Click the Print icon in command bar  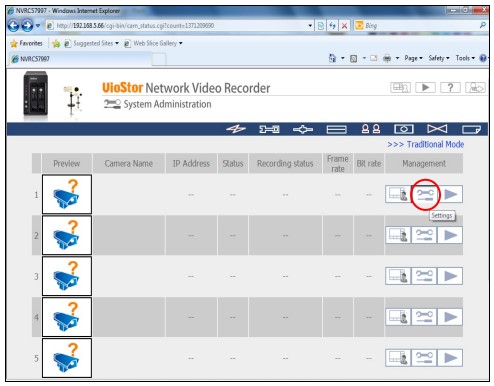(387, 58)
